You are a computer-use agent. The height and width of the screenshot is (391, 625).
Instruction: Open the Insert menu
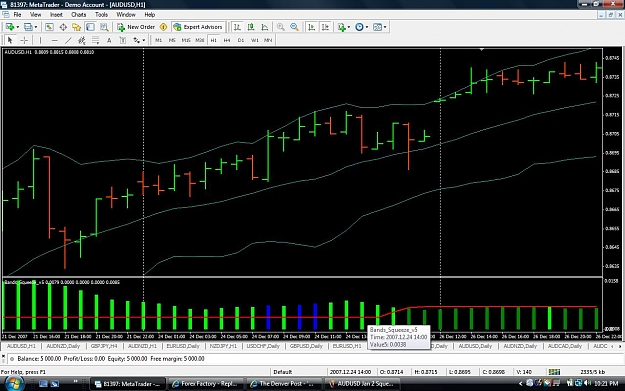coord(56,14)
